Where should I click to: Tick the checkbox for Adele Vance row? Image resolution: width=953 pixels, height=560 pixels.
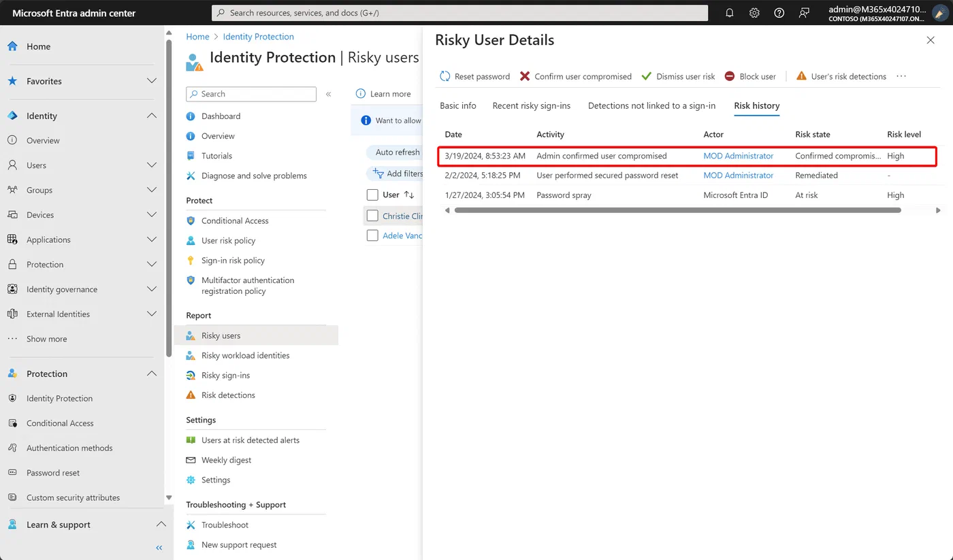(x=372, y=235)
